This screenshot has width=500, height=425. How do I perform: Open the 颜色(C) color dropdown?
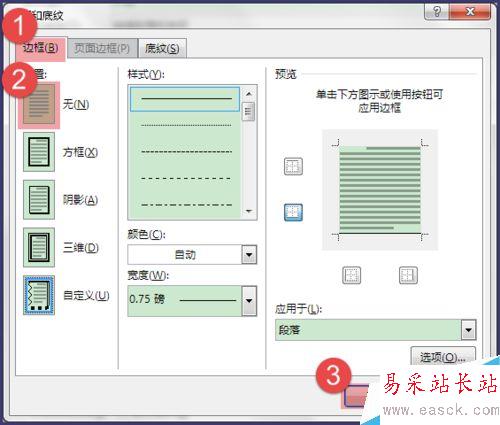(249, 255)
